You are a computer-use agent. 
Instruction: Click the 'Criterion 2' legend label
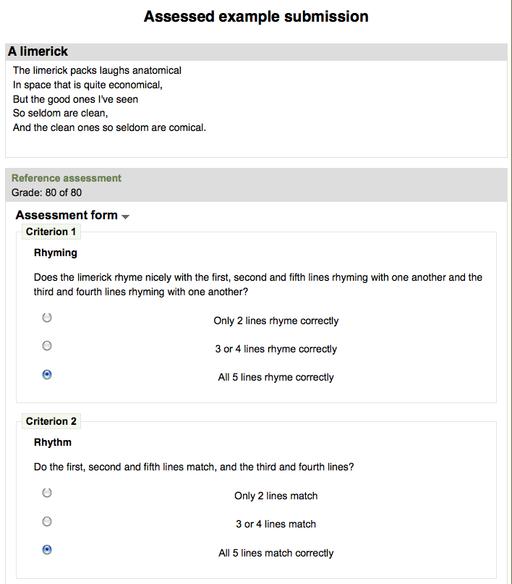click(x=51, y=421)
